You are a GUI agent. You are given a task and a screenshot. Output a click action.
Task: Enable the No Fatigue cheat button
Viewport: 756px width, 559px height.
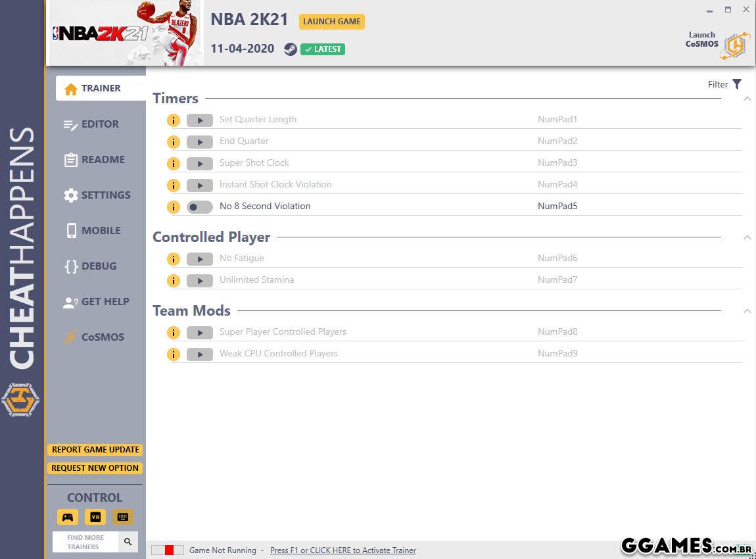tap(199, 259)
